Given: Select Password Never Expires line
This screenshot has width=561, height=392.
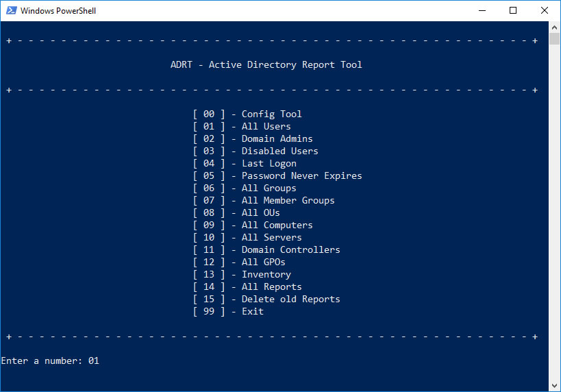Looking at the screenshot, I should (301, 176).
